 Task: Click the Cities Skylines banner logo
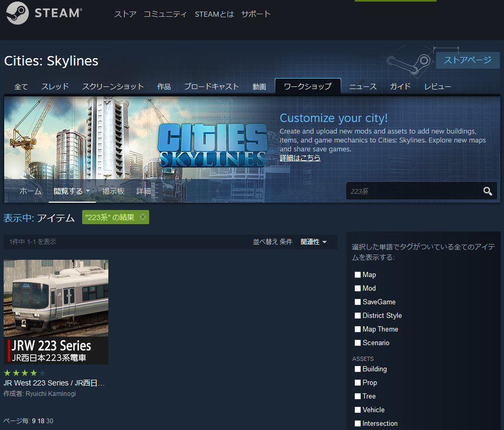tap(212, 146)
